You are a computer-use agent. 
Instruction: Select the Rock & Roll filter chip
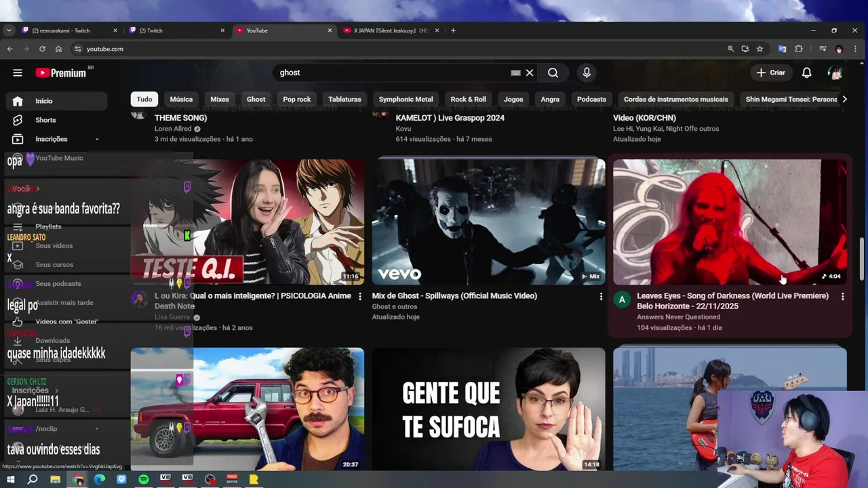(469, 99)
